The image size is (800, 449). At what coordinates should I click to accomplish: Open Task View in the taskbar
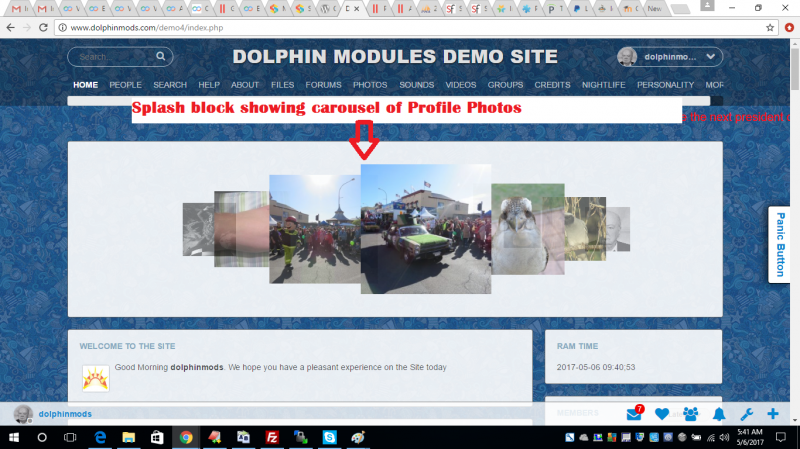coord(70,437)
